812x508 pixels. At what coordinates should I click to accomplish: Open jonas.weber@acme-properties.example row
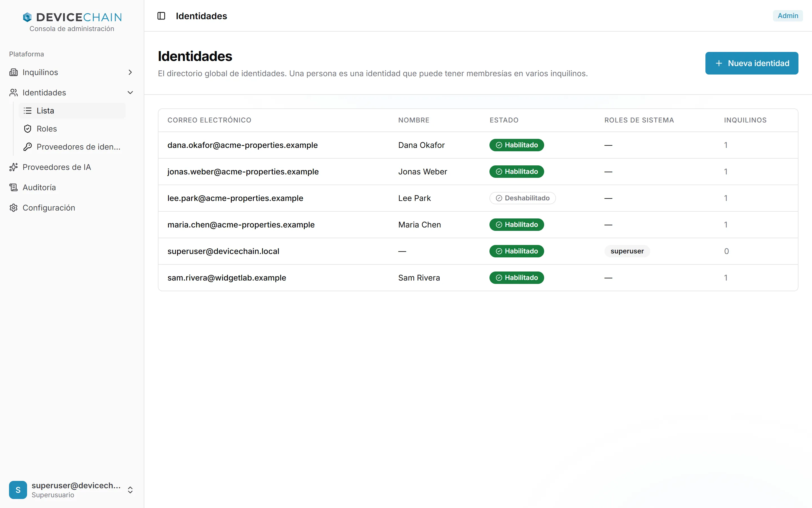(478, 172)
